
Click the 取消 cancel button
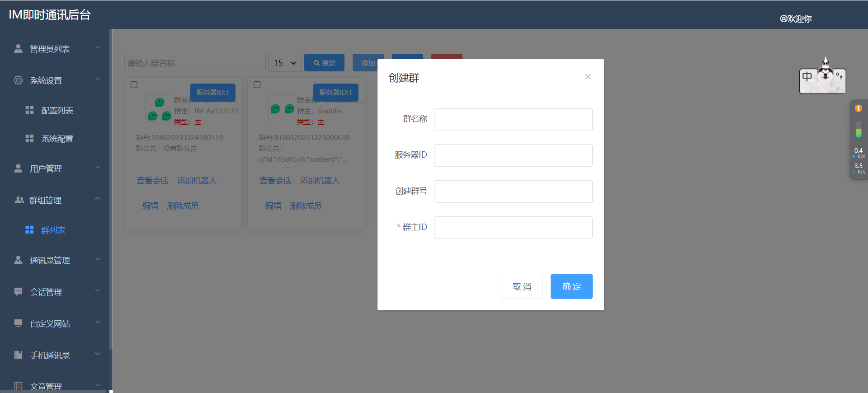pyautogui.click(x=522, y=286)
